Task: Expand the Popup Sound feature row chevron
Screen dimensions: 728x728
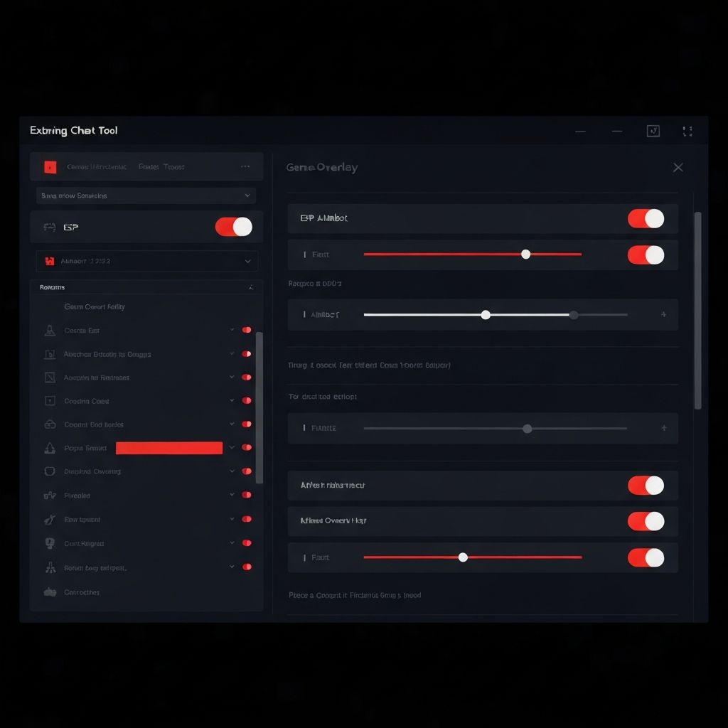Action: (x=231, y=448)
